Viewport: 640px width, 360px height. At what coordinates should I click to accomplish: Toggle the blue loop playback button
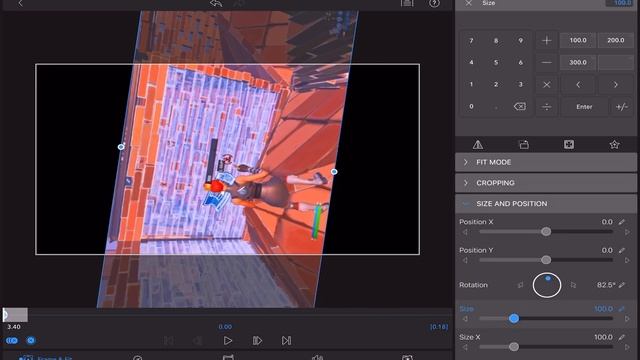pos(12,340)
